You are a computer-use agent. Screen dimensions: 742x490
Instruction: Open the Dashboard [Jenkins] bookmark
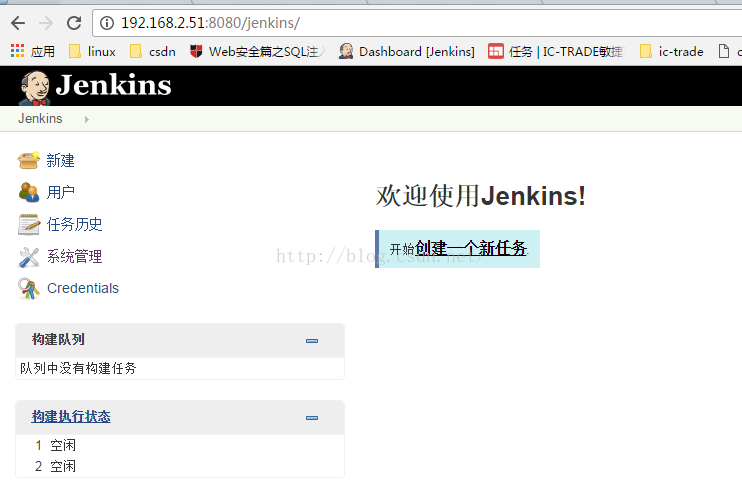click(x=406, y=51)
